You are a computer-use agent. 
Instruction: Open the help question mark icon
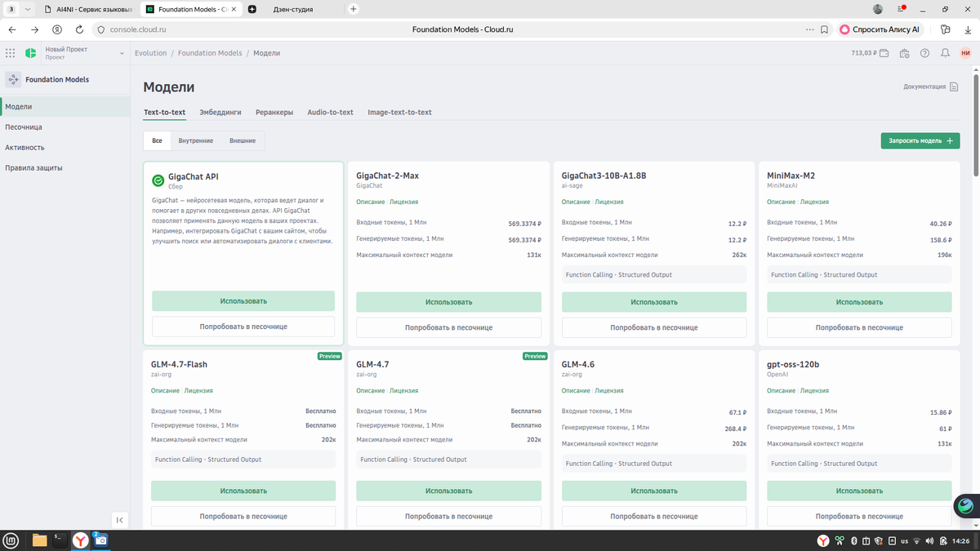924,53
